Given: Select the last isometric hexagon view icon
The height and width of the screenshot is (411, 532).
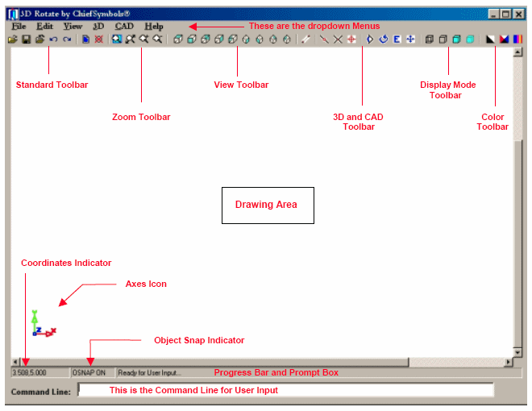Looking at the screenshot, I should pyautogui.click(x=287, y=39).
